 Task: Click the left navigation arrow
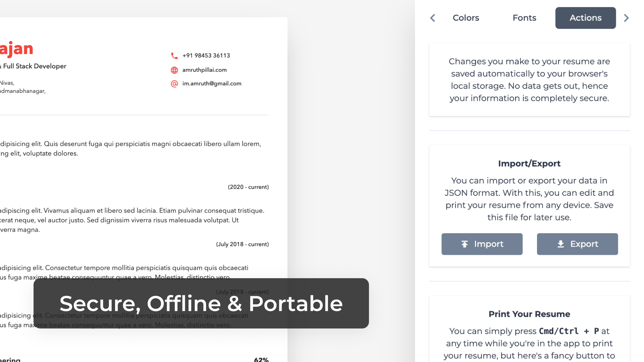coord(433,18)
